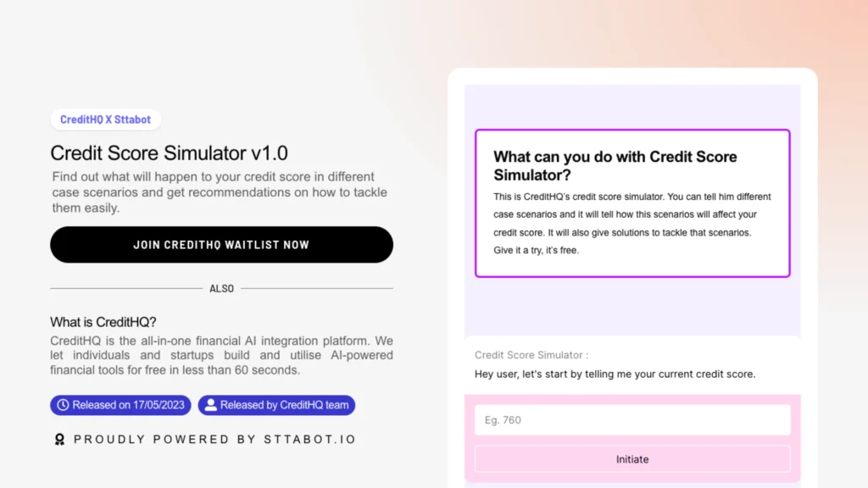Click the all-in-one financial AI platform paragraph

(x=221, y=355)
